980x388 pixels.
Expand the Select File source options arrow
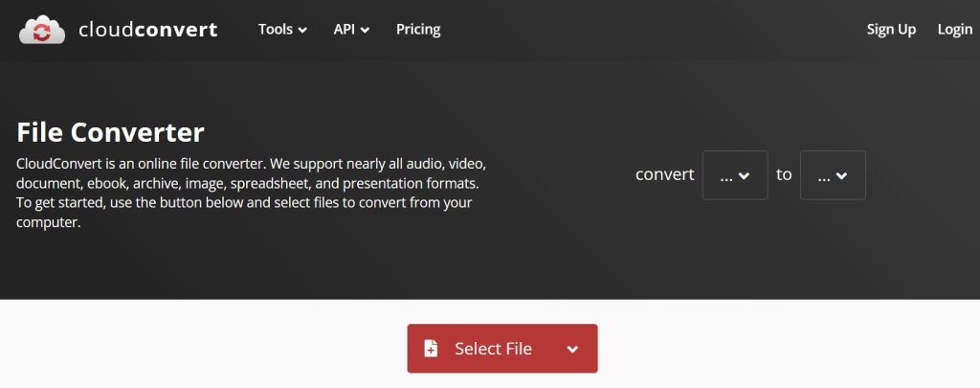pyautogui.click(x=572, y=349)
